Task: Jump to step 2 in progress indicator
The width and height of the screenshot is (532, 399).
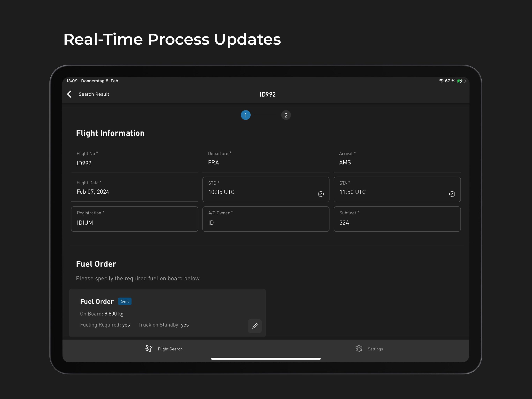Action: (x=286, y=115)
